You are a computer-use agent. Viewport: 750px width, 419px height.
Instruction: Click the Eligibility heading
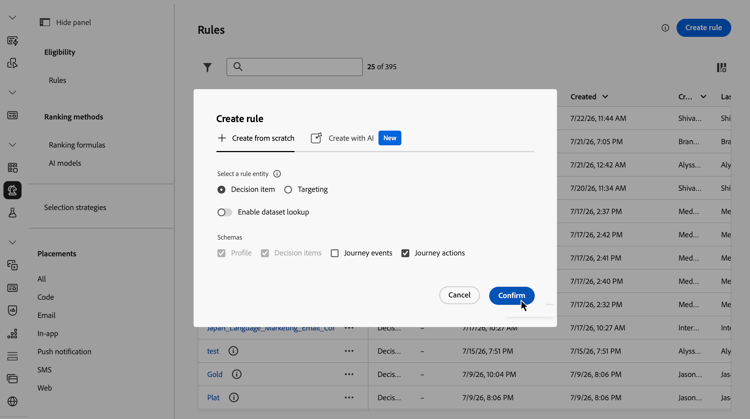coord(60,52)
